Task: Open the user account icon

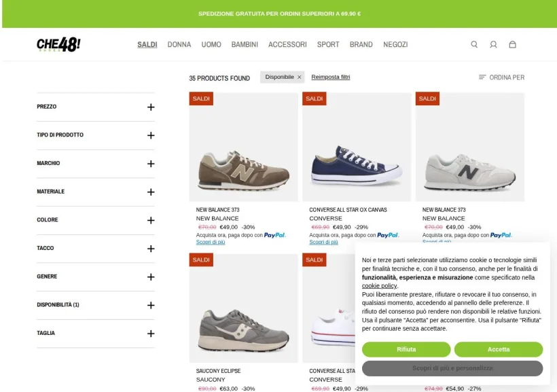Action: click(493, 44)
